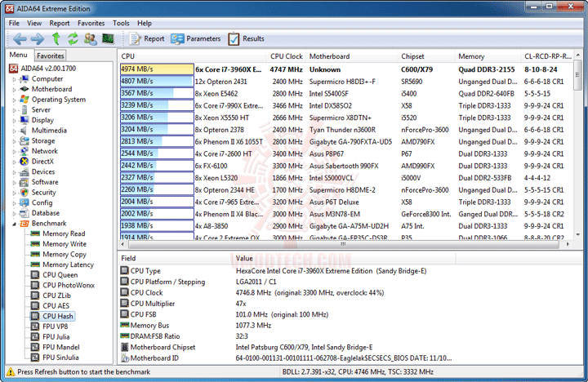Open the File menu
This screenshot has width=588, height=382.
(x=14, y=23)
